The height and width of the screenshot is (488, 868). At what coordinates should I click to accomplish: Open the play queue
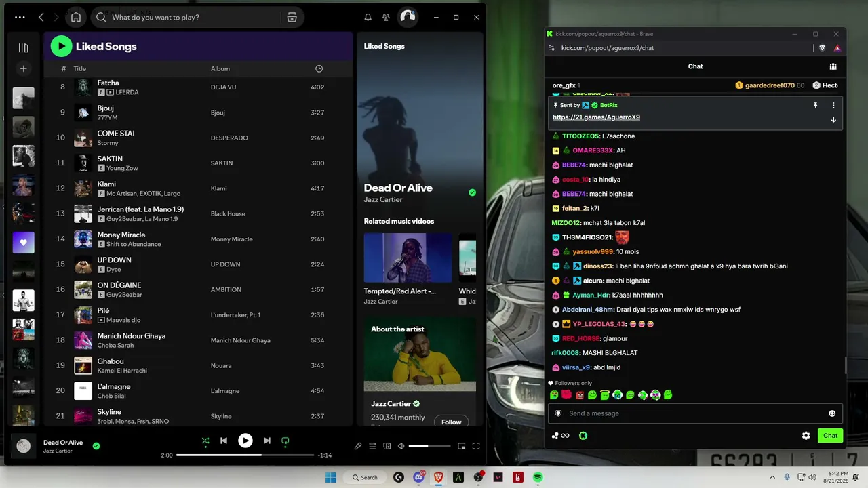(372, 446)
